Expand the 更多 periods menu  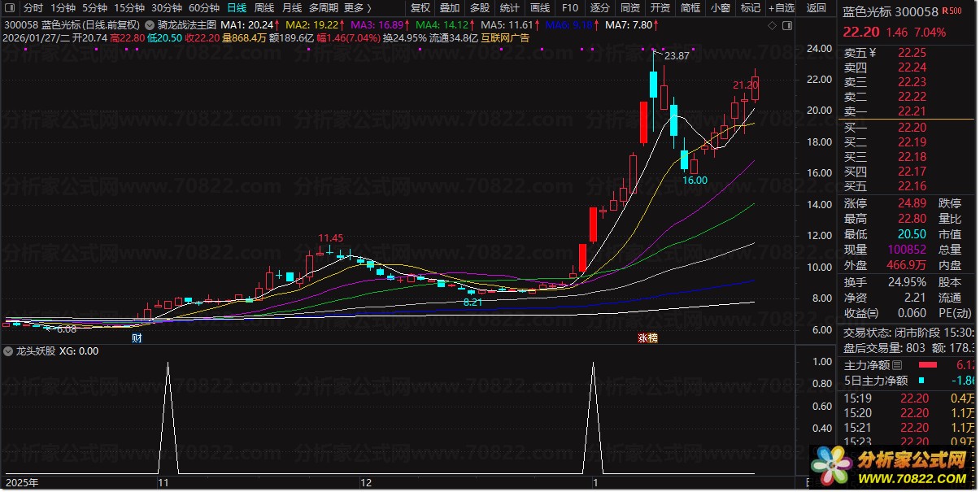click(359, 7)
